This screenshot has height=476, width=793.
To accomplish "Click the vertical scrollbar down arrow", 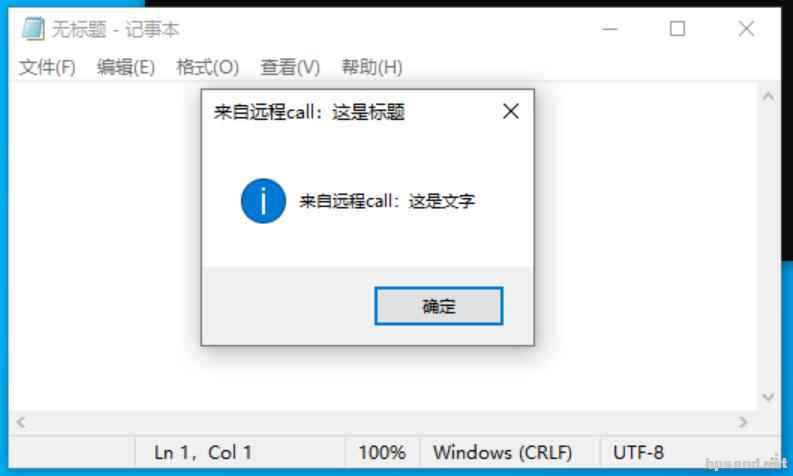I will [768, 397].
